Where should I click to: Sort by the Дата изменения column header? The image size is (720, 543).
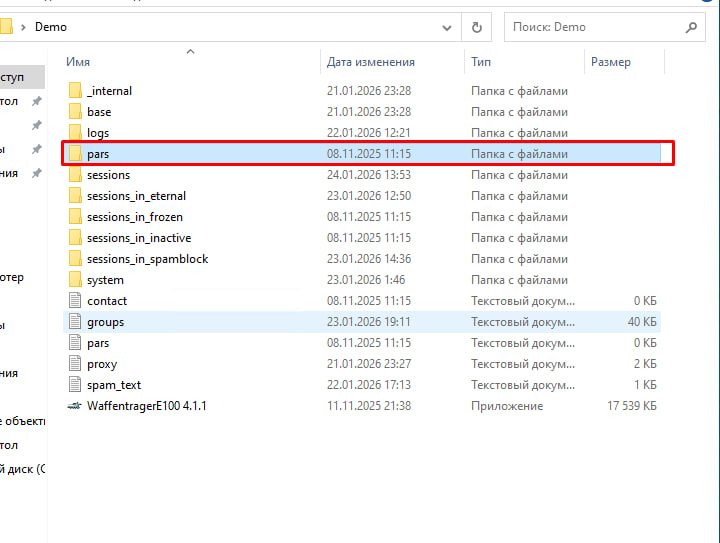pos(370,62)
